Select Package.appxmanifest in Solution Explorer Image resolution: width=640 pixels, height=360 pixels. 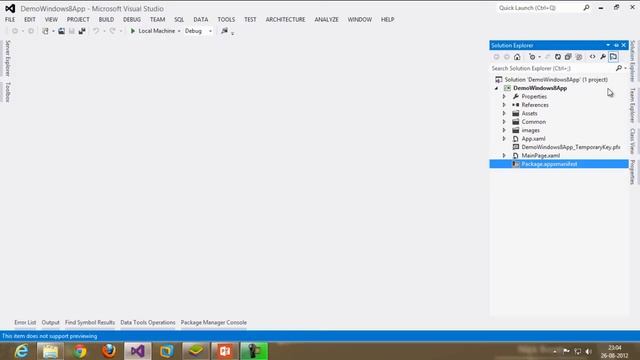pos(559,164)
